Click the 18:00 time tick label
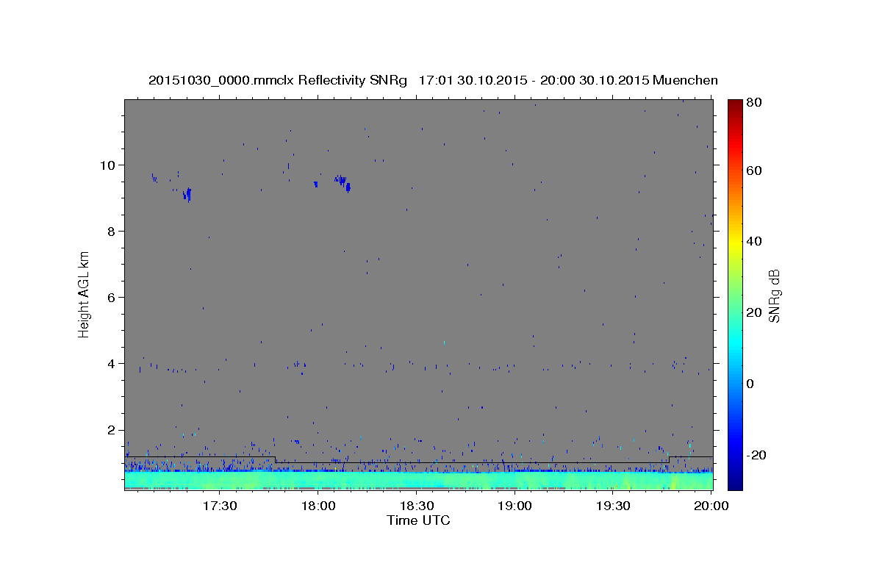The image size is (882, 588). tap(318, 506)
